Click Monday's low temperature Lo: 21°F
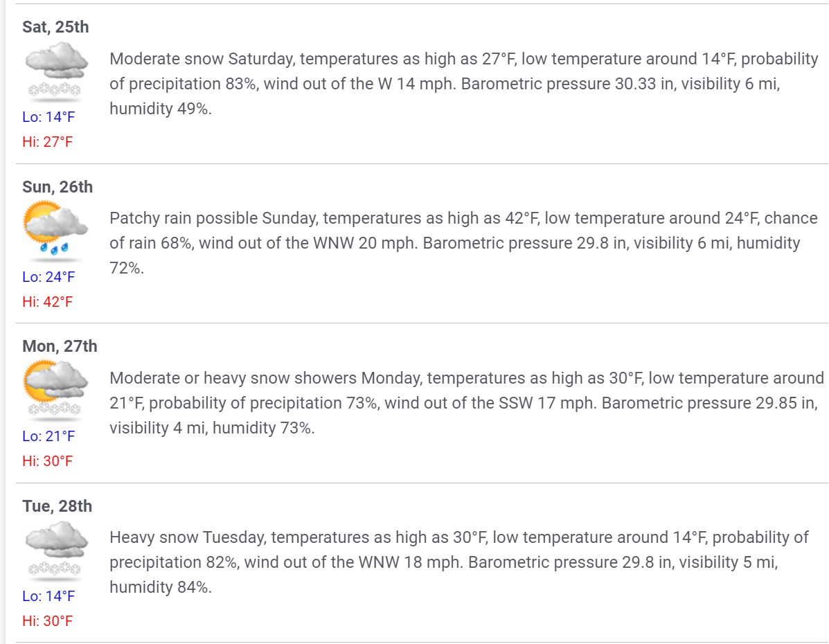The height and width of the screenshot is (644, 829). click(48, 436)
